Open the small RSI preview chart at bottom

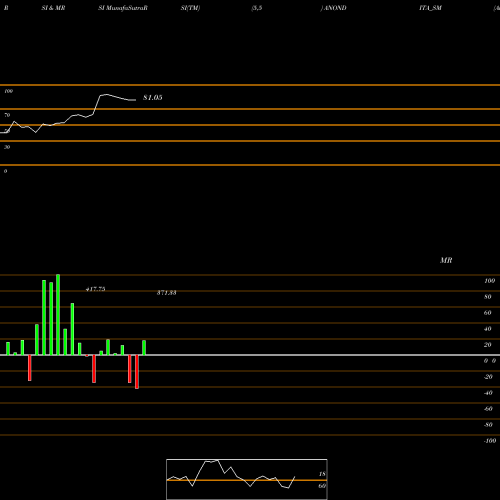click(x=247, y=479)
